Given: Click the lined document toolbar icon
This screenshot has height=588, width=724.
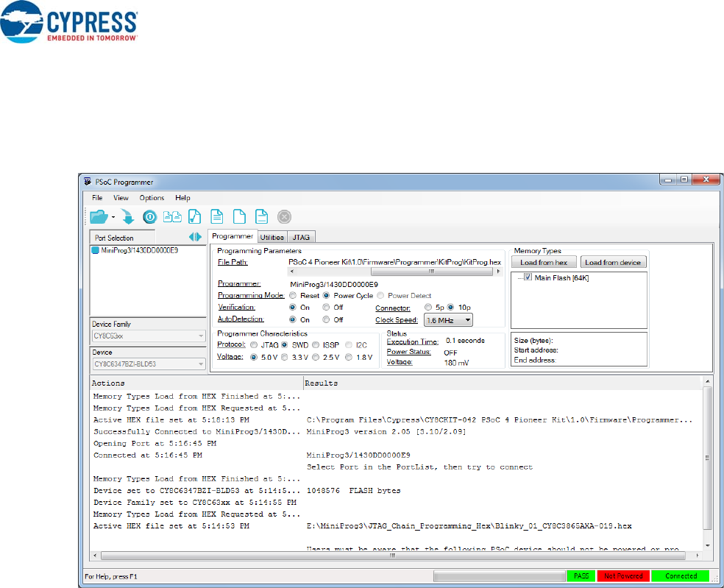Looking at the screenshot, I should pyautogui.click(x=216, y=216).
